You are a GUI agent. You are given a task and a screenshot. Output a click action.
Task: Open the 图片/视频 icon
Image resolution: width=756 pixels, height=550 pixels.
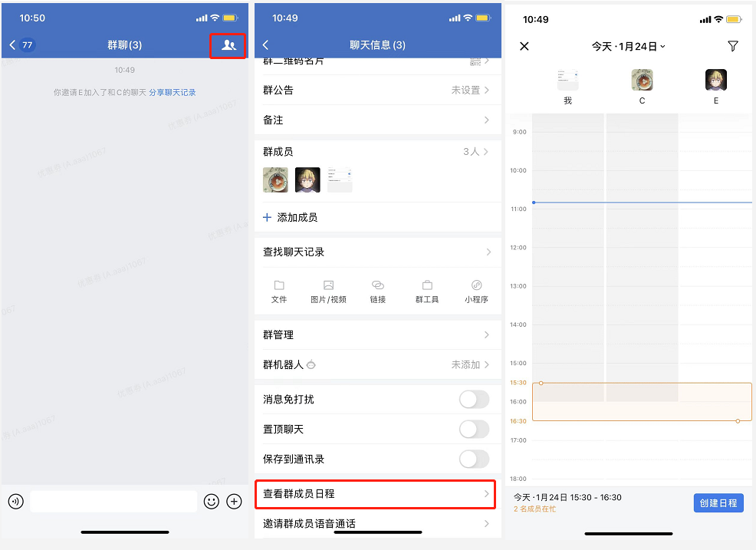[x=328, y=285]
